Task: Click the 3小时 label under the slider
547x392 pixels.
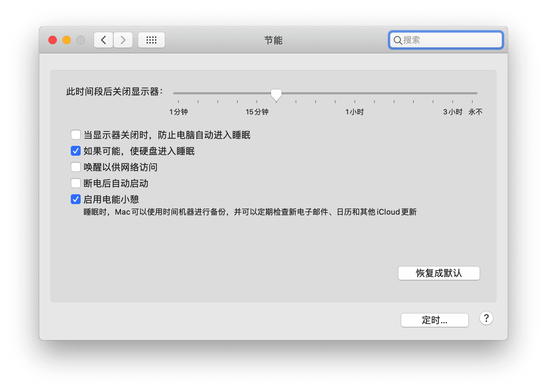Action: tap(453, 112)
